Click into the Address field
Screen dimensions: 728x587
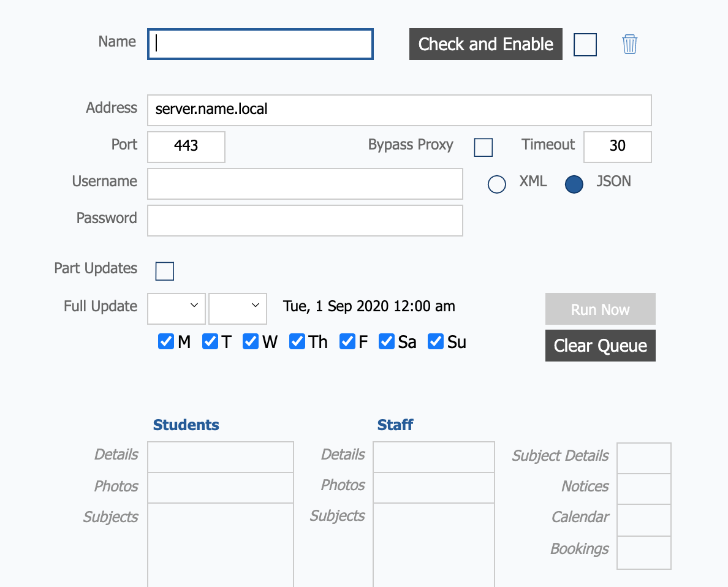pos(399,110)
